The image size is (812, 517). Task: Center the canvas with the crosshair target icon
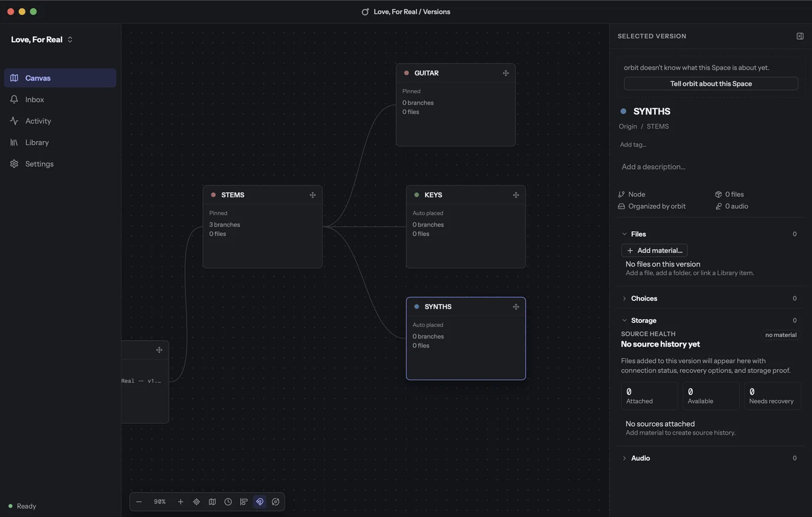[x=196, y=502]
